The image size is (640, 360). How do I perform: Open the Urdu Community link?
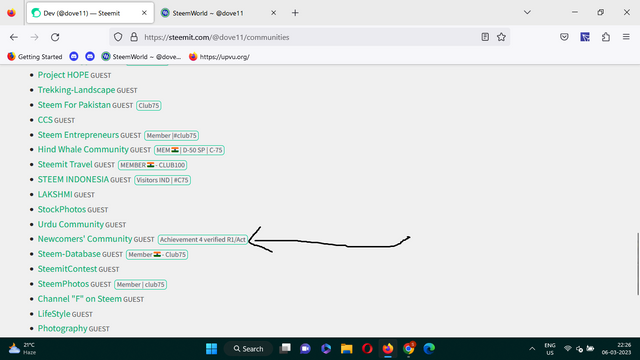(x=71, y=224)
